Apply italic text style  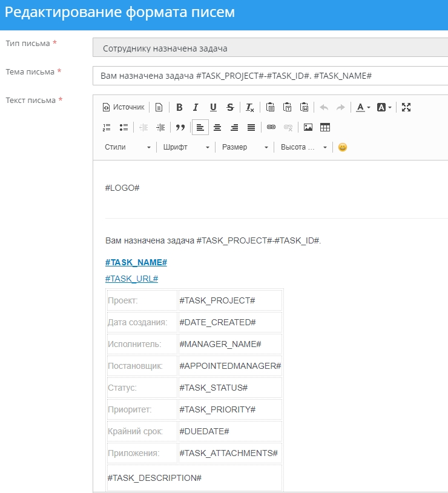[x=196, y=107]
